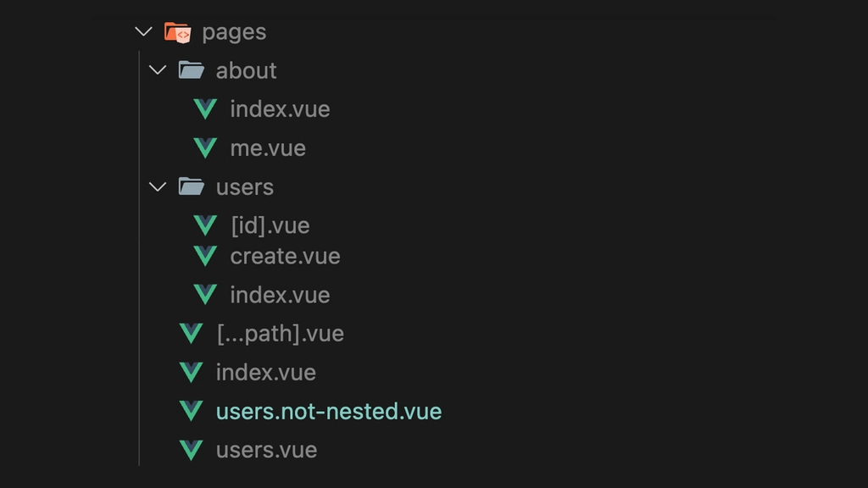Click the folder icon next to users

pos(190,186)
